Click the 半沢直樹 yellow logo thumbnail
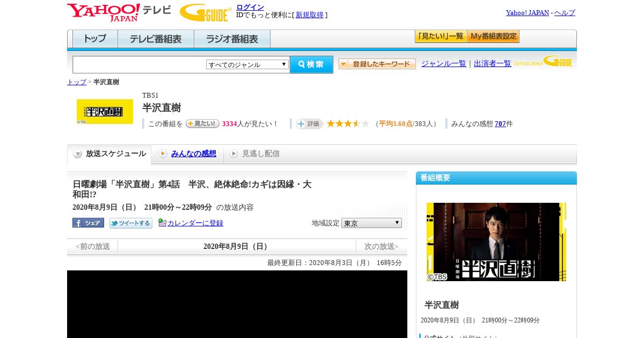This screenshot has width=644, height=338. (105, 112)
